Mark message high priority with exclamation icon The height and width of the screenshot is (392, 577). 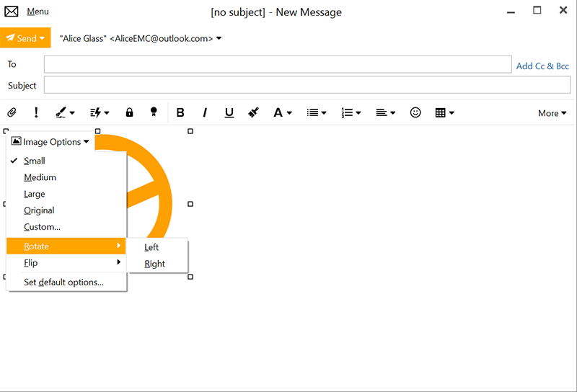[36, 112]
